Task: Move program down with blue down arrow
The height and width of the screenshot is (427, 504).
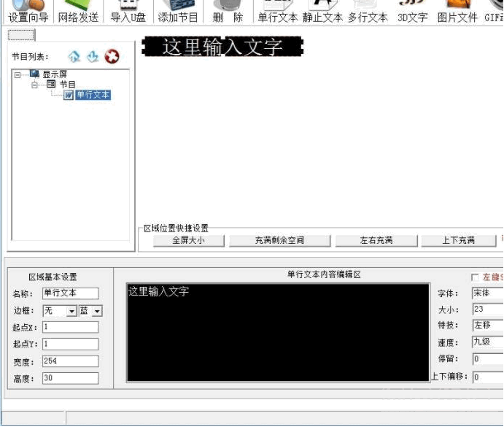Action: click(93, 56)
